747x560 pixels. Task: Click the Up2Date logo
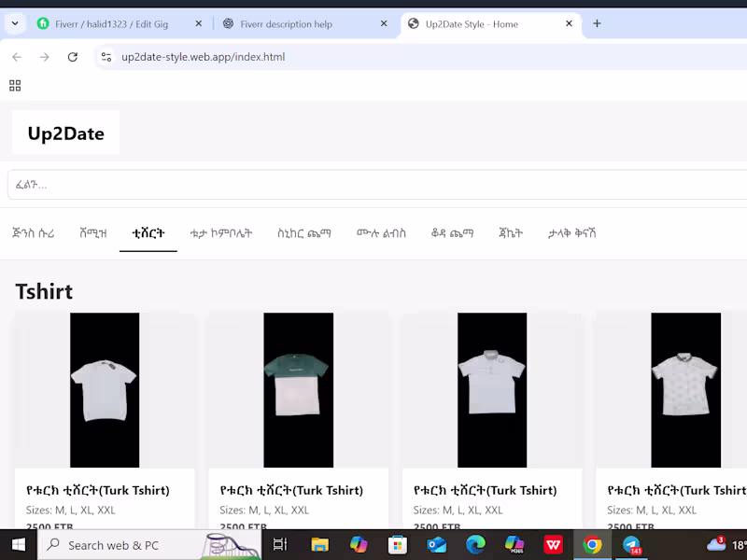click(x=65, y=133)
